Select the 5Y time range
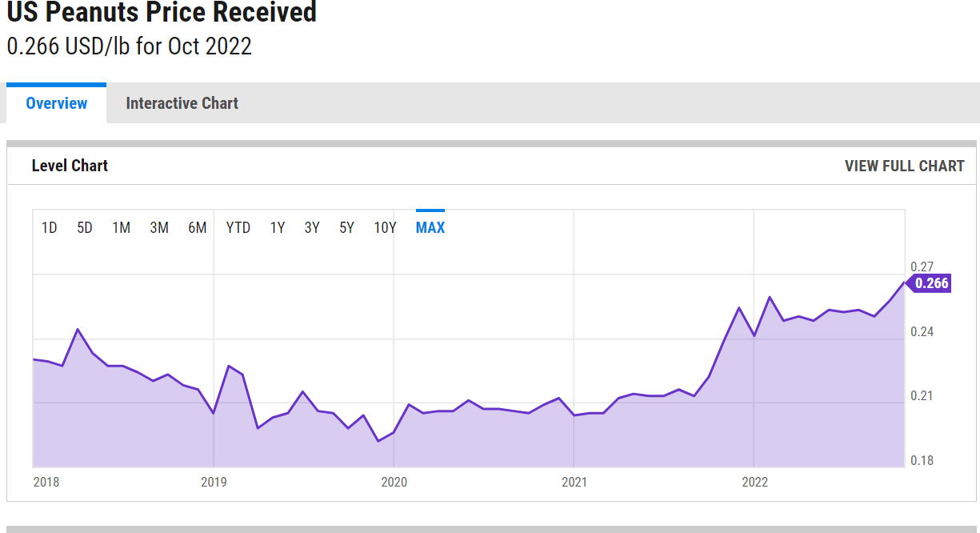Viewport: 980px width, 533px height. 346,227
